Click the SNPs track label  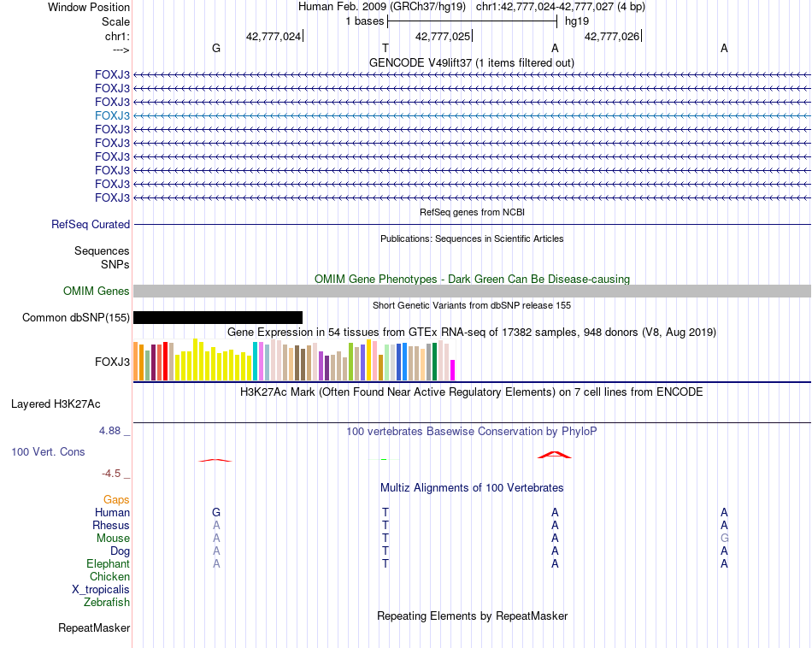coord(115,264)
